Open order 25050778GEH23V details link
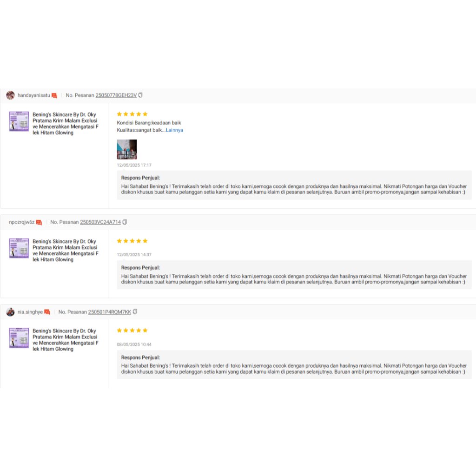The width and height of the screenshot is (476, 476). (x=116, y=95)
